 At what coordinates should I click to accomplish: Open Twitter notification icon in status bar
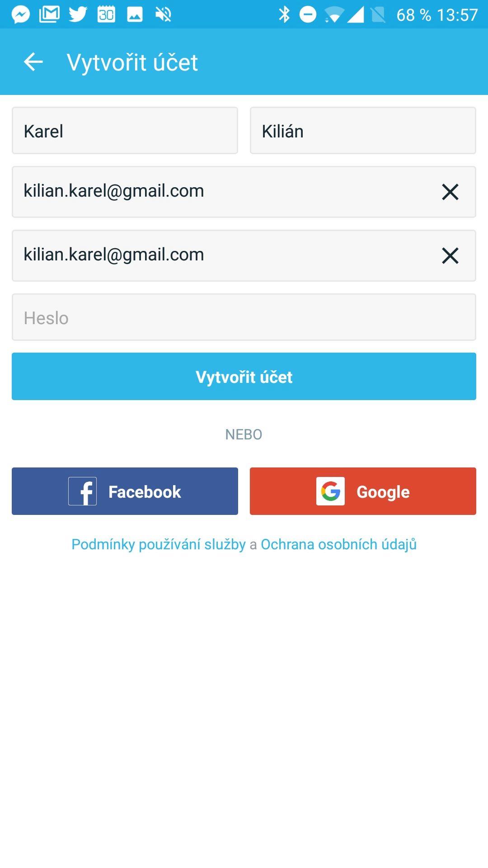click(x=78, y=14)
